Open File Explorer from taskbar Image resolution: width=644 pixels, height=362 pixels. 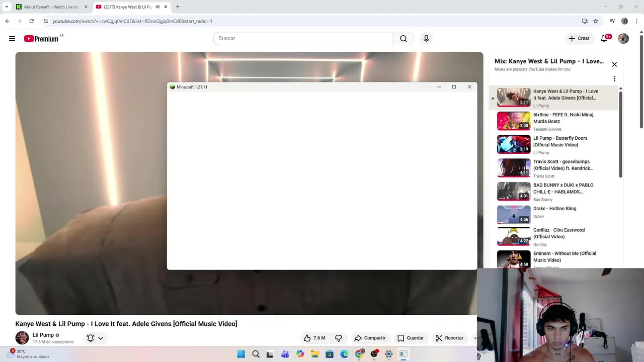[x=315, y=354]
